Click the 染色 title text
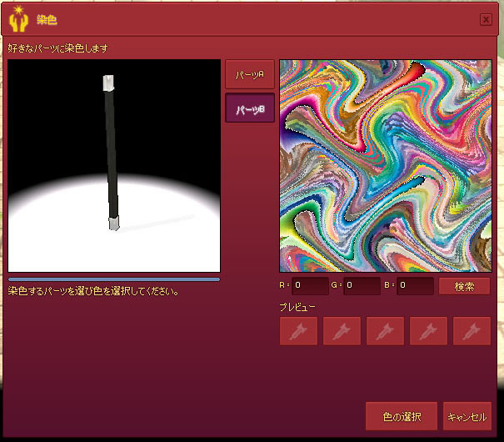504x442 pixels. (47, 20)
